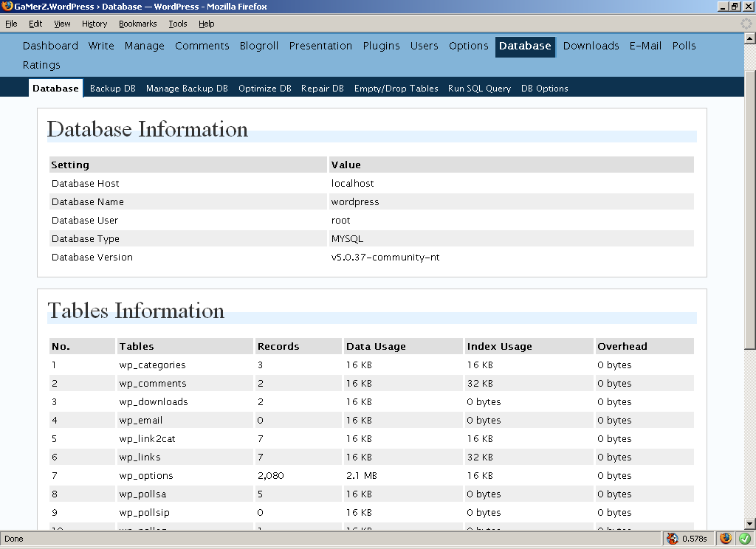
Task: Open the Presentation admin section
Action: (320, 46)
